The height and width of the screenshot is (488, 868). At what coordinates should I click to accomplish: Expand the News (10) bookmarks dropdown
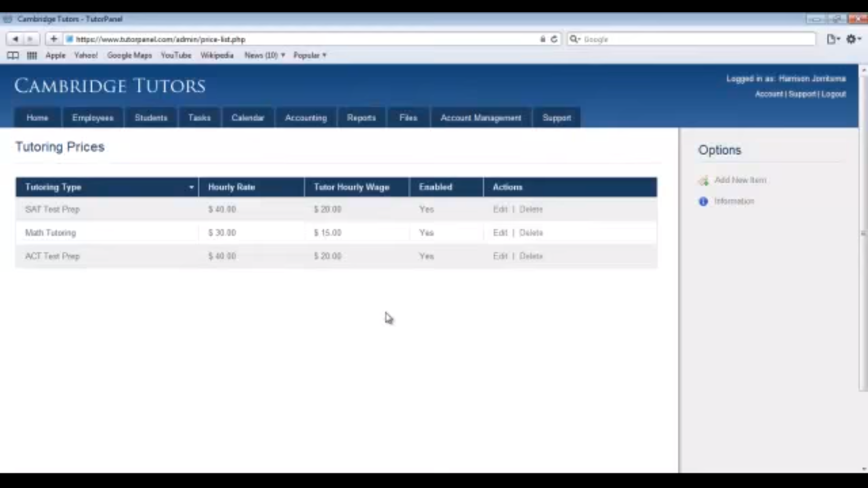264,56
